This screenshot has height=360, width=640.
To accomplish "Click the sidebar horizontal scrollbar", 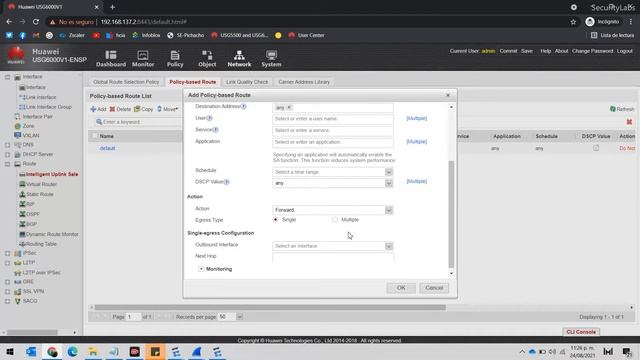I will coord(32,332).
